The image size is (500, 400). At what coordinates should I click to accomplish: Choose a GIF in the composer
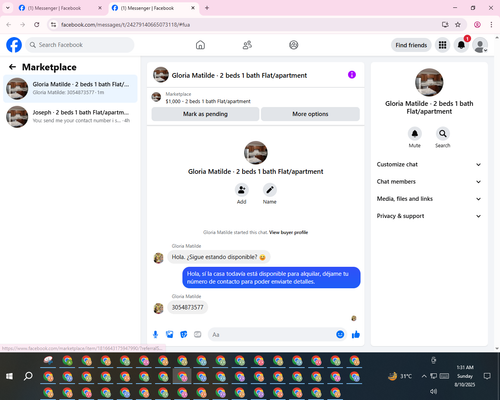(x=198, y=334)
